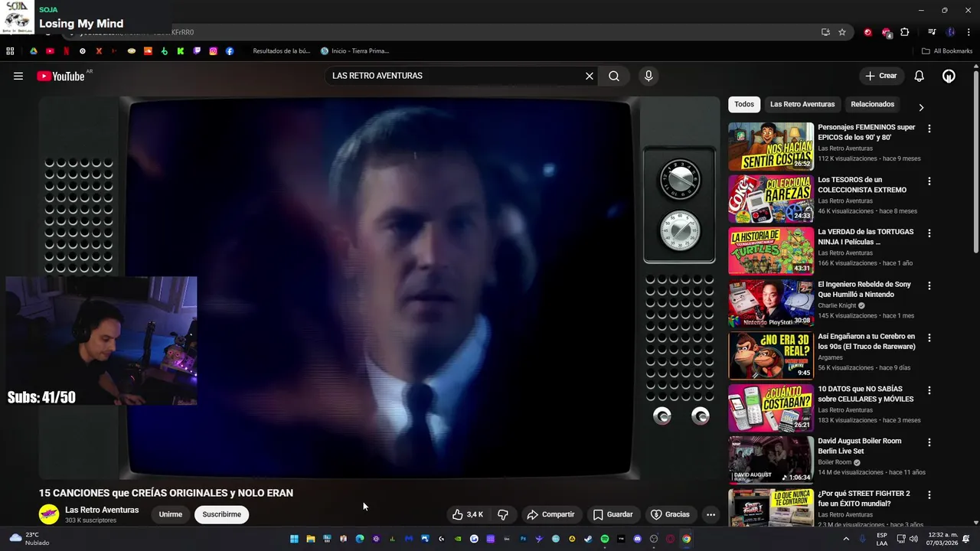Subscribe using the Suscribirme button
The height and width of the screenshot is (551, 980).
tap(222, 514)
